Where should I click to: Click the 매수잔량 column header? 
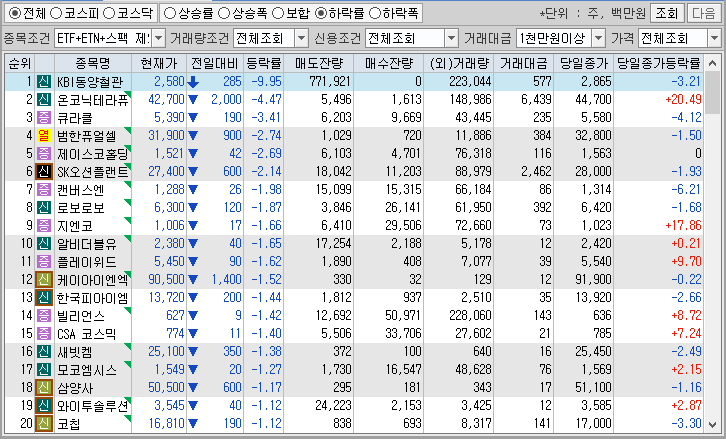[388, 63]
